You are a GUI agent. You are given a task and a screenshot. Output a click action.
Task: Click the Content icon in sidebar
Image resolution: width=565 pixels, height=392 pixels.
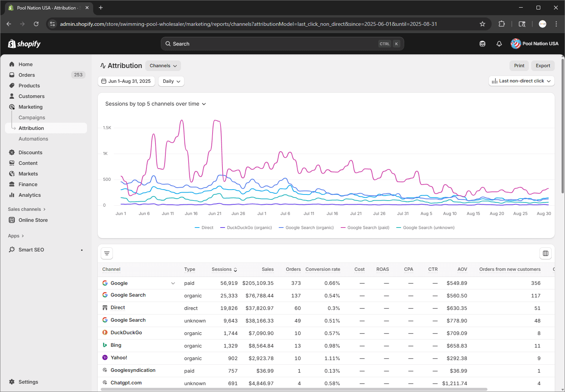(x=12, y=163)
